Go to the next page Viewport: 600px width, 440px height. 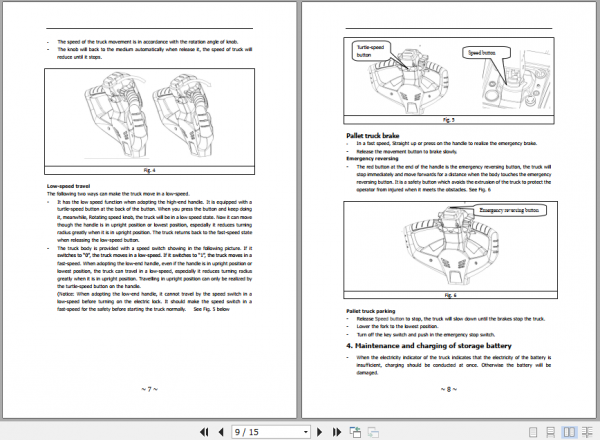320,432
